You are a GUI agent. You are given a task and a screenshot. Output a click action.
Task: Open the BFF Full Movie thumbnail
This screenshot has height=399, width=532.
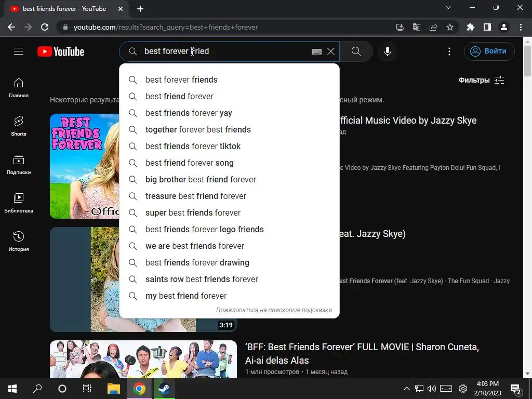pyautogui.click(x=143, y=360)
